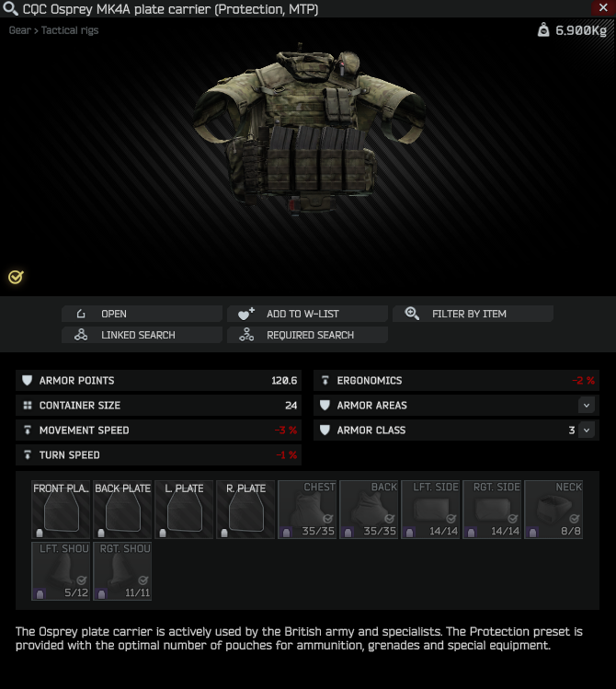Click the Filter by Item magnifier icon

pos(412,314)
